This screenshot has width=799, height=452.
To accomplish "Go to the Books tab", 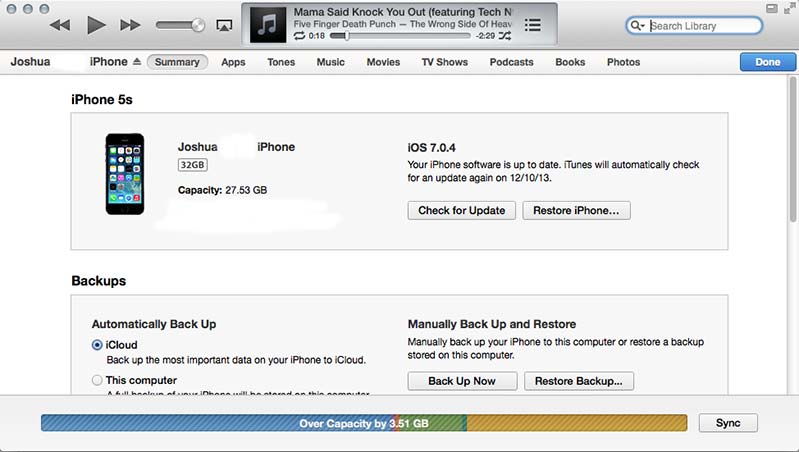I will (x=570, y=62).
